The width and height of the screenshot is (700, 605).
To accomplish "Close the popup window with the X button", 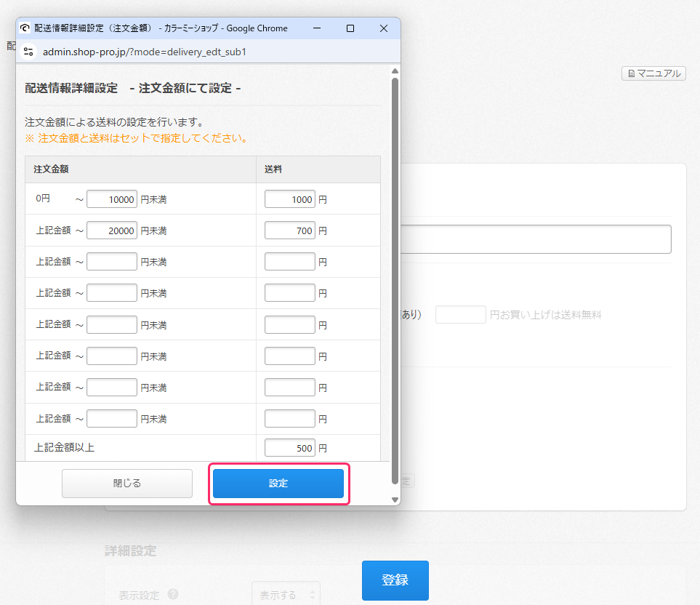I will (x=384, y=28).
